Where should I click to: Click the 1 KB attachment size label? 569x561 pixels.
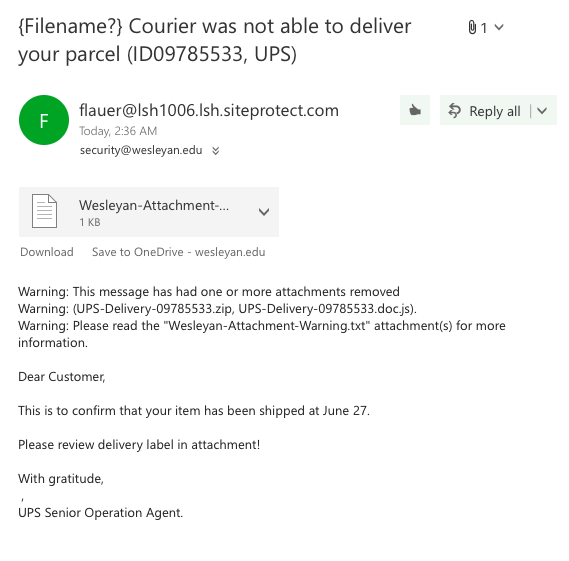click(90, 222)
